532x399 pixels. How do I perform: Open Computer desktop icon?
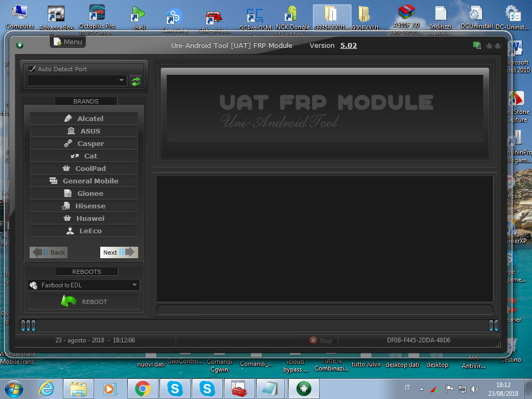20,17
